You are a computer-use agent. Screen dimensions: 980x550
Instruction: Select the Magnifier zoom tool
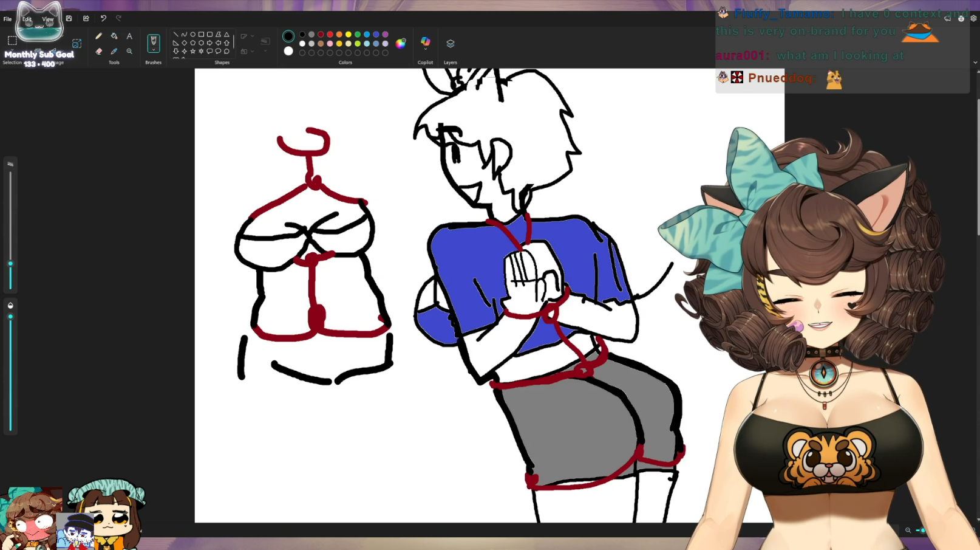tap(129, 52)
